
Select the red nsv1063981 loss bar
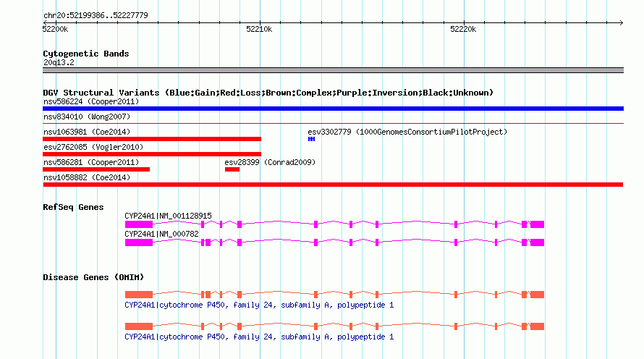click(152, 139)
